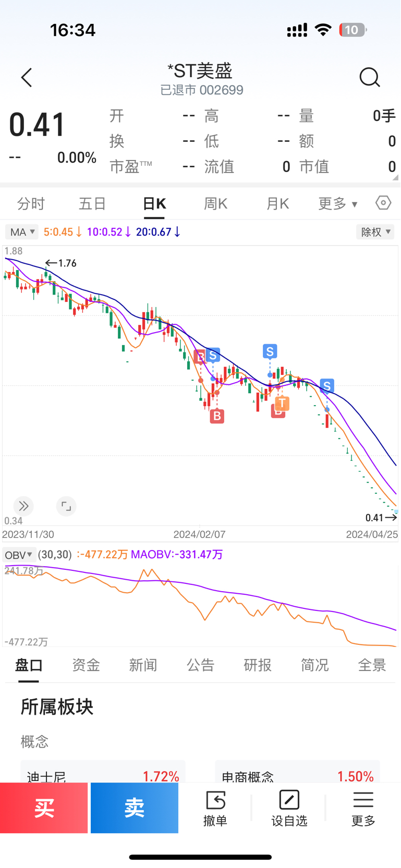
Task: Tap the back arrow icon
Action: coord(27,78)
